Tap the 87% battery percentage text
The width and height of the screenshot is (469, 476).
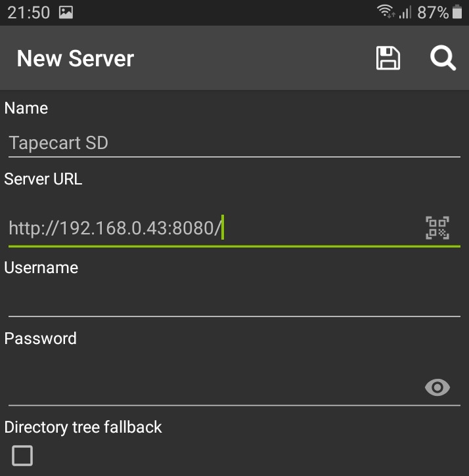433,12
